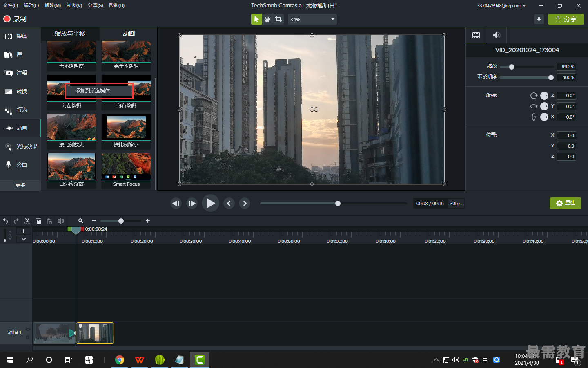Copy selection in timeline toolbar

coord(38,221)
